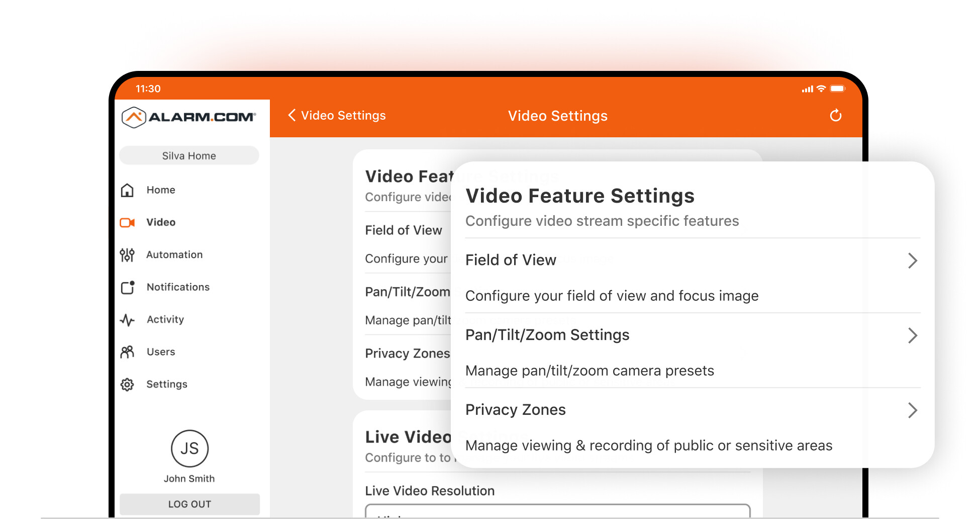This screenshot has width=980, height=519.
Task: Click the Alarm.com logo
Action: pos(189,117)
